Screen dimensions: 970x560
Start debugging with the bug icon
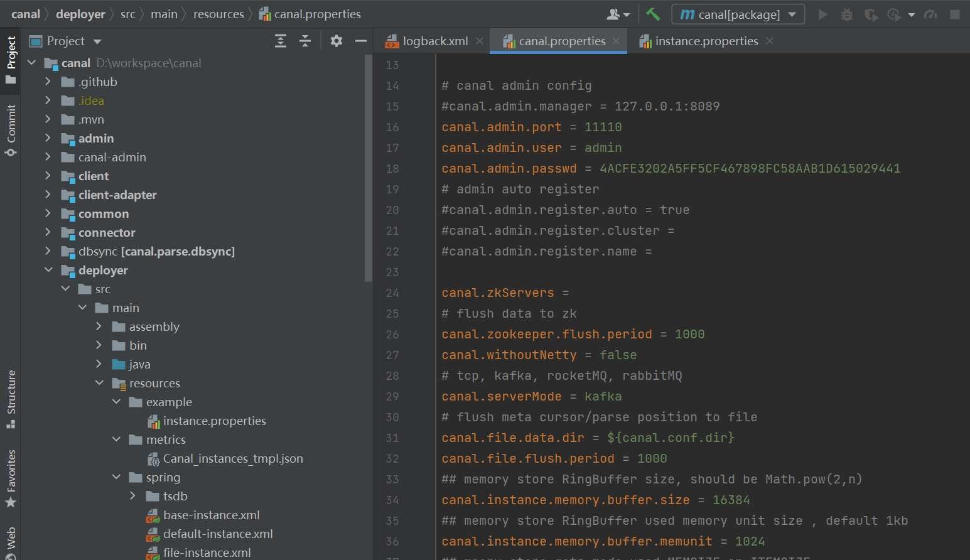[x=847, y=14]
